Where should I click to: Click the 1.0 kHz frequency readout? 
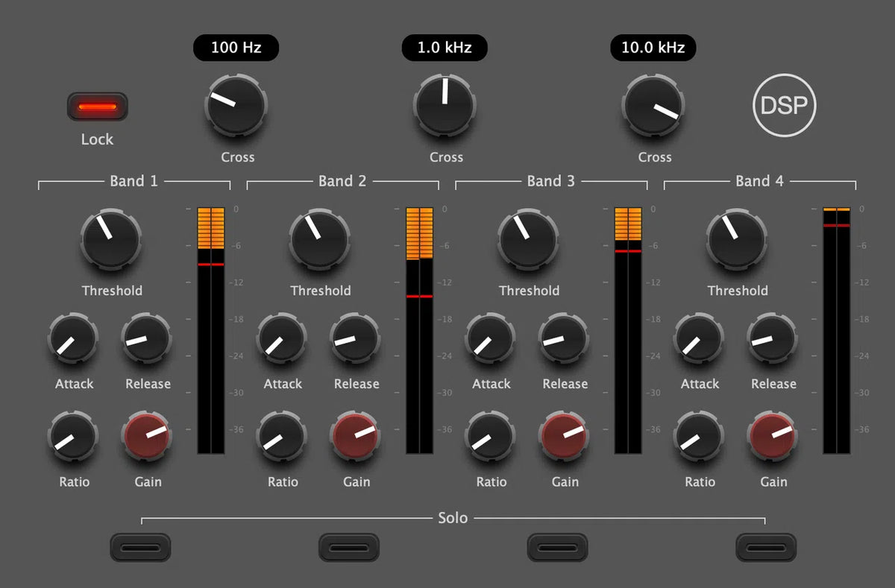[x=445, y=47]
